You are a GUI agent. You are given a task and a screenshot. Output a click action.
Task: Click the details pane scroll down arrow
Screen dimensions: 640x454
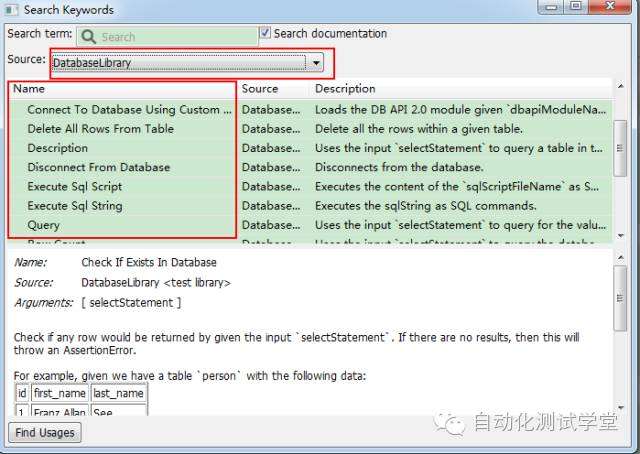620,407
